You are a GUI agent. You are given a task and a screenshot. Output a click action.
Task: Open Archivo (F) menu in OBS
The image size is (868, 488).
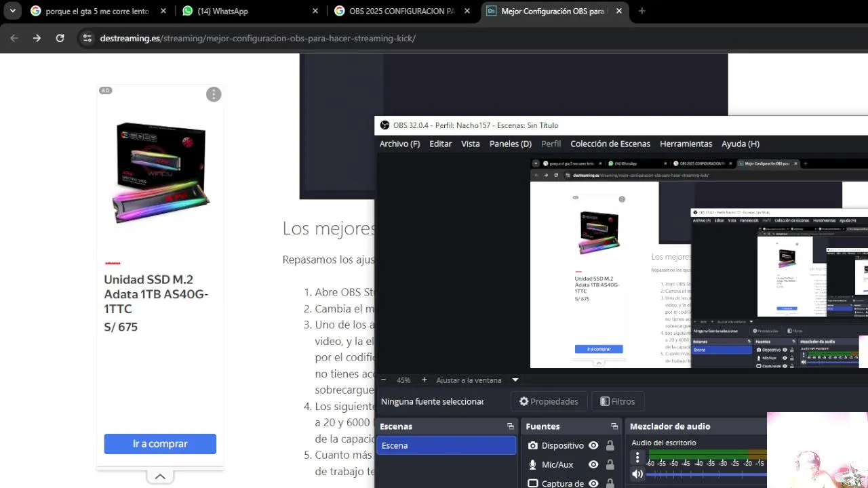399,144
